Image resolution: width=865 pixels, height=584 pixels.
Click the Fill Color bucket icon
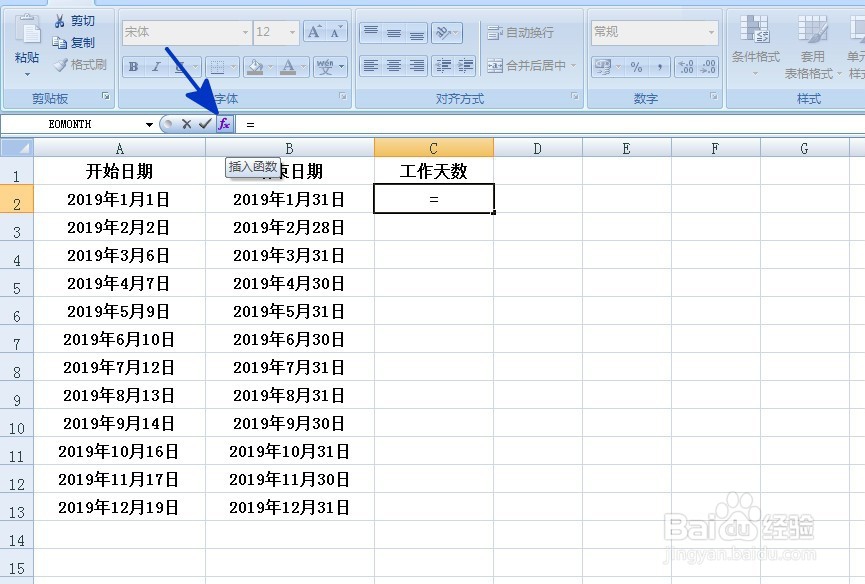tap(254, 64)
